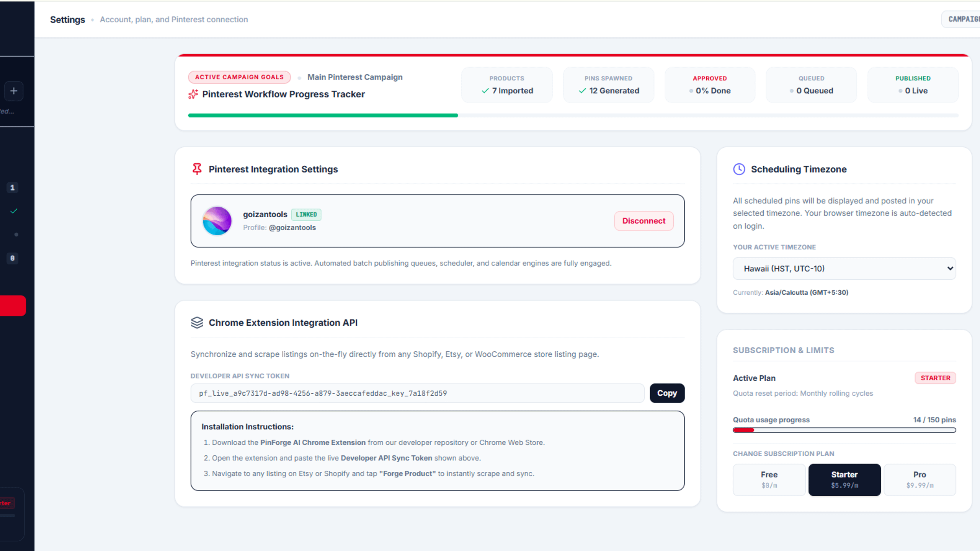The image size is (980, 551).
Task: Click the quota usage progress bar
Action: 844,430
